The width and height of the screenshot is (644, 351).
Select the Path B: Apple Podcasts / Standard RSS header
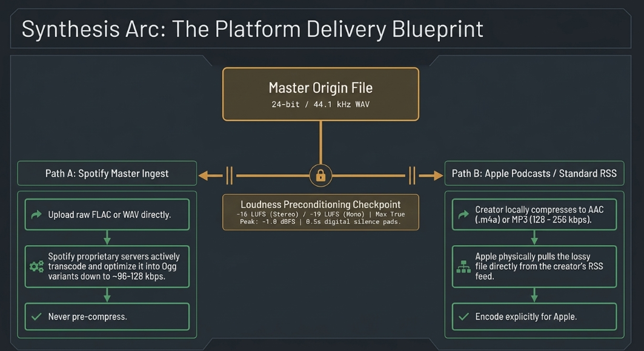(x=534, y=174)
